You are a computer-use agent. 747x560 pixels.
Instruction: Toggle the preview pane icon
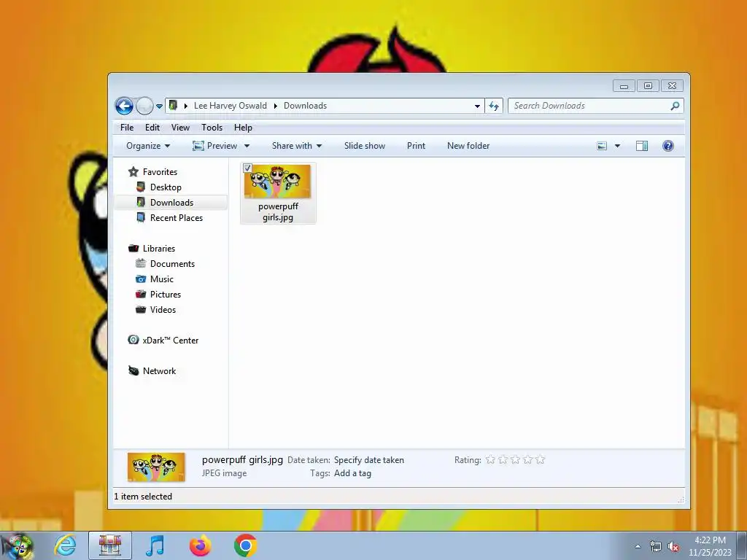(642, 146)
